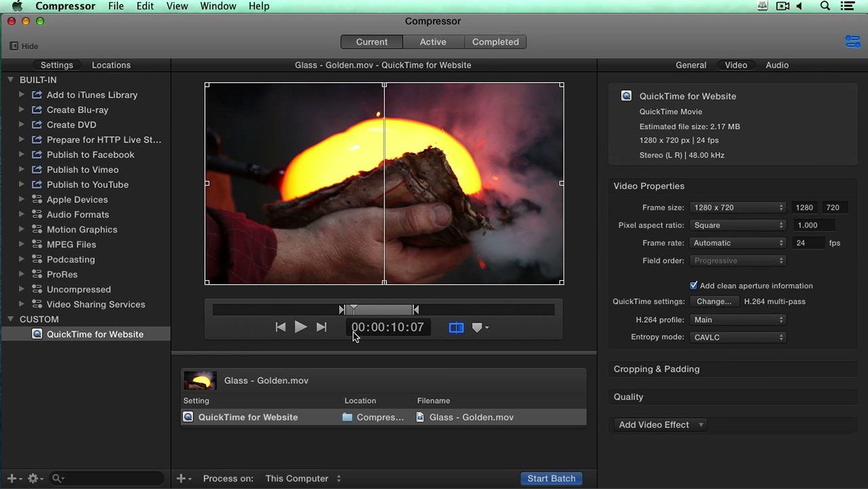The width and height of the screenshot is (868, 489).
Task: Click the ProRes group icon
Action: [x=37, y=274]
